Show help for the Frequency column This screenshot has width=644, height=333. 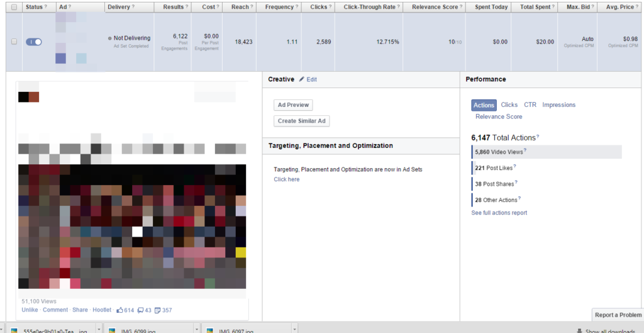coord(297,7)
